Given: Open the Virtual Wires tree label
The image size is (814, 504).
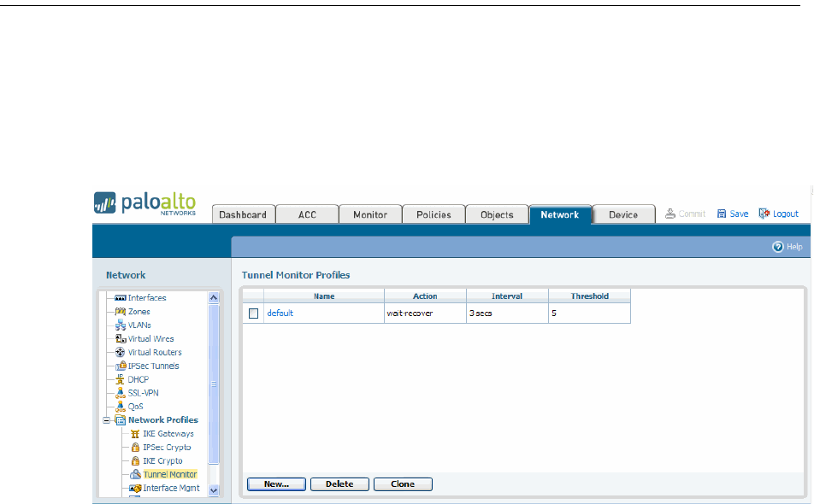Looking at the screenshot, I should tap(151, 338).
